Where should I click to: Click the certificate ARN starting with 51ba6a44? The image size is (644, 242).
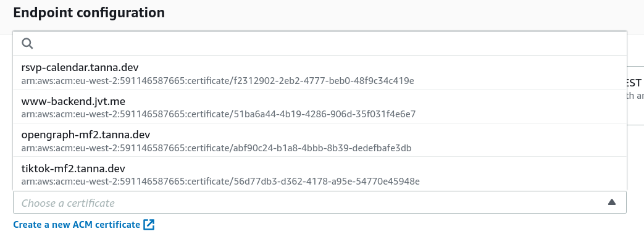point(219,114)
